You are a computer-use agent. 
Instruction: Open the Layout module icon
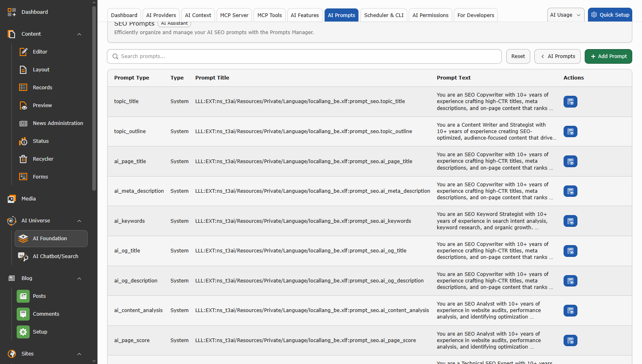coord(23,70)
